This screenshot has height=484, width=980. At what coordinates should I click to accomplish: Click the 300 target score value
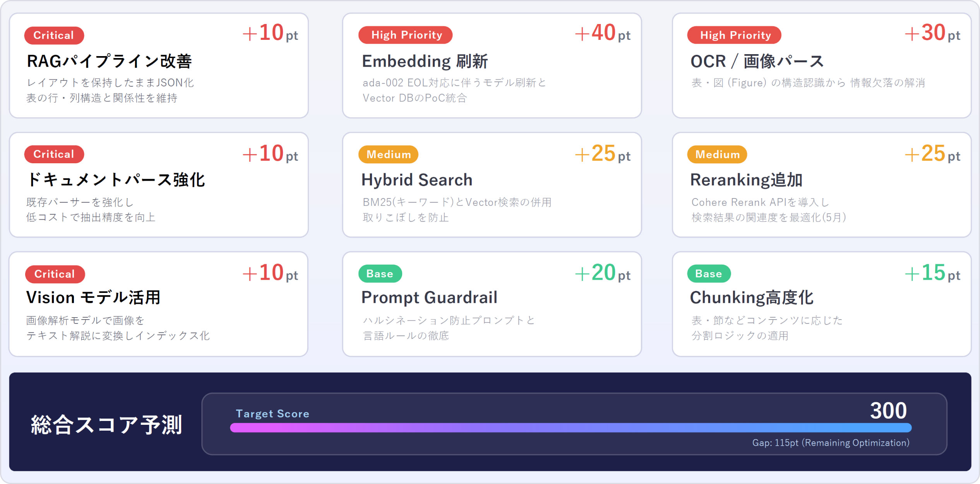[x=888, y=410]
